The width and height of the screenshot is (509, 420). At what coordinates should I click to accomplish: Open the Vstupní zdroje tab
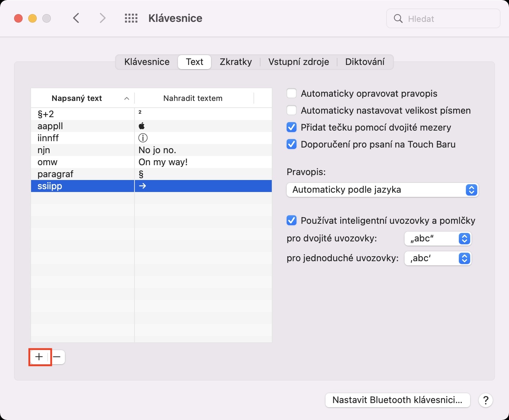click(x=299, y=62)
